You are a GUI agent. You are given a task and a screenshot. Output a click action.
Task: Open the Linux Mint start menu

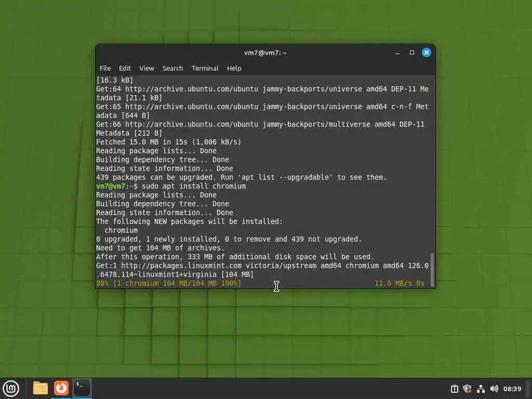(11, 388)
